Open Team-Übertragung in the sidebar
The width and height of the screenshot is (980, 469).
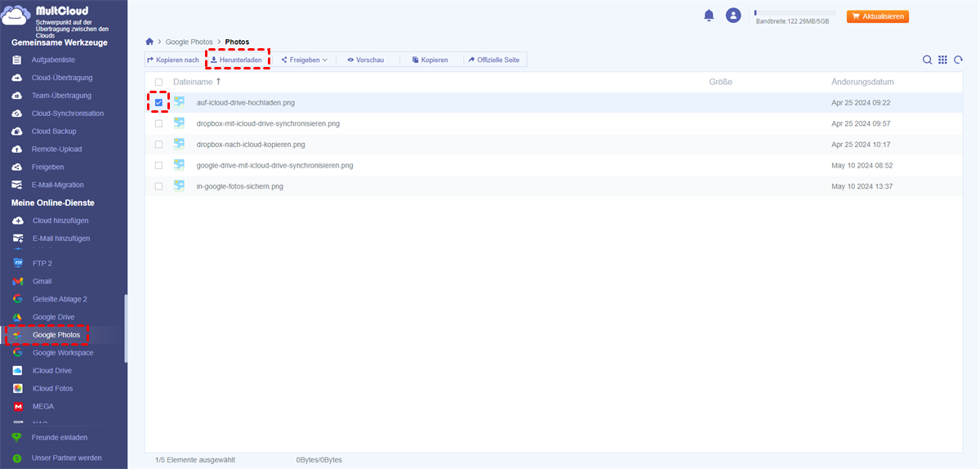coord(61,96)
